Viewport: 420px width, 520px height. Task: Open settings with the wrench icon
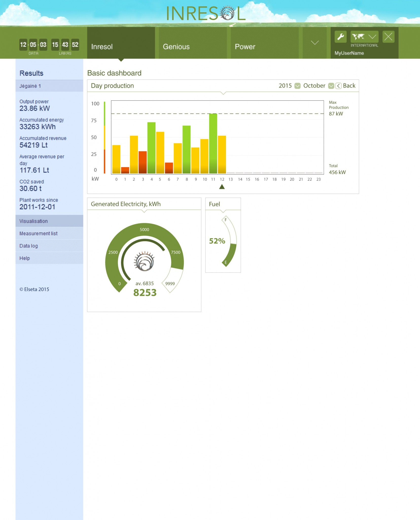(340, 37)
